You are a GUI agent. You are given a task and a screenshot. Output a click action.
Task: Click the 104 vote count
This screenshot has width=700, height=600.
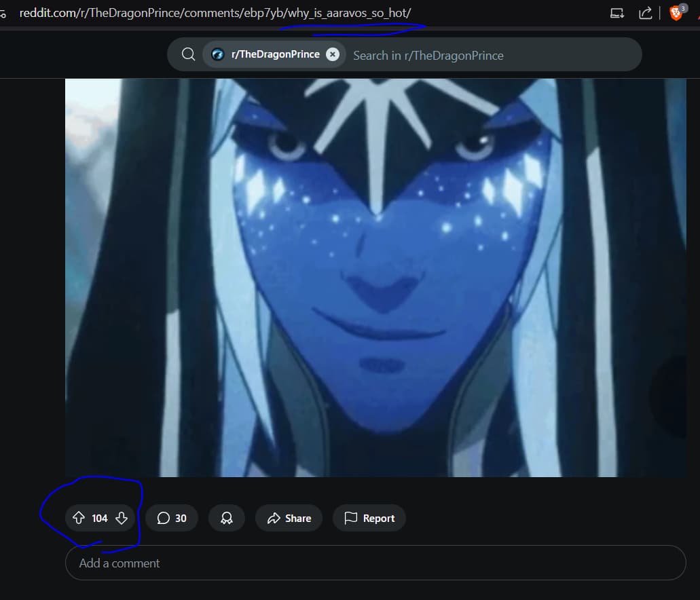coord(100,519)
